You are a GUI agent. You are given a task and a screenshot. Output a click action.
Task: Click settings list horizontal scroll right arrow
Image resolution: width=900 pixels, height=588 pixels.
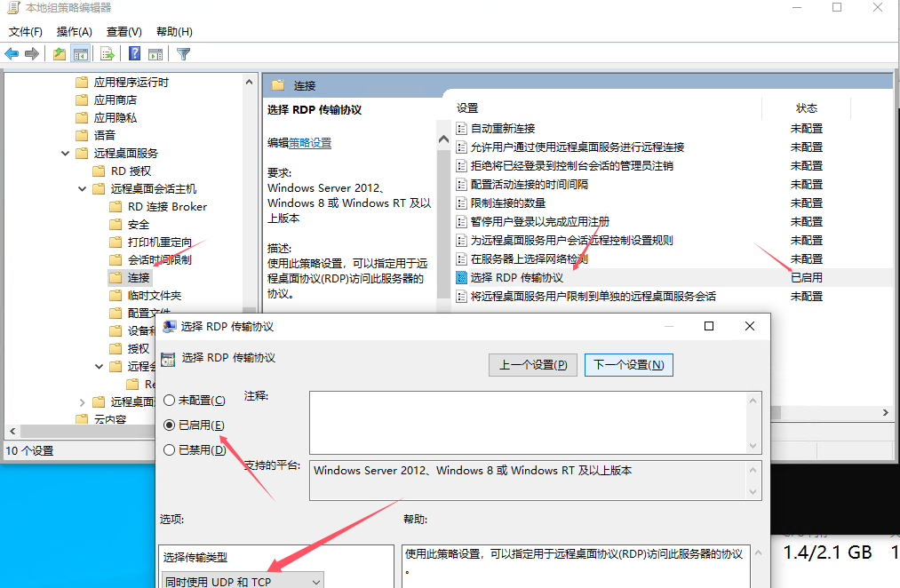(886, 412)
